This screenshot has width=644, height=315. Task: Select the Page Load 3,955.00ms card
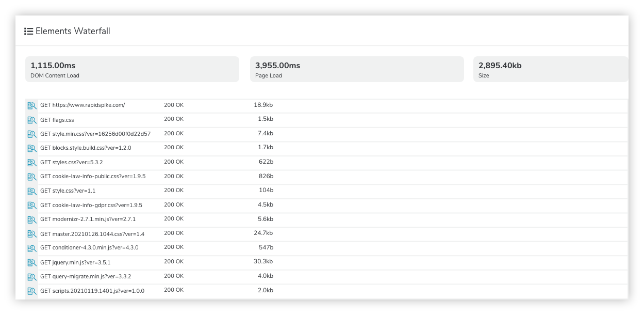(357, 69)
